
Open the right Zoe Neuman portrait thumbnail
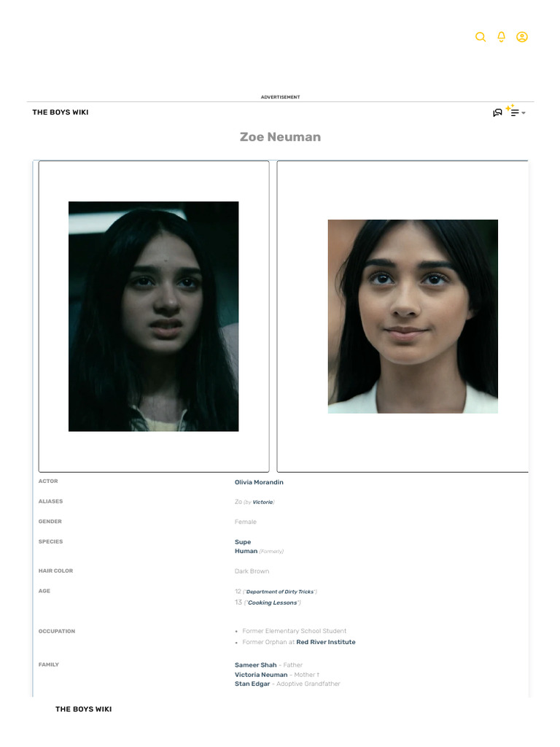413,317
